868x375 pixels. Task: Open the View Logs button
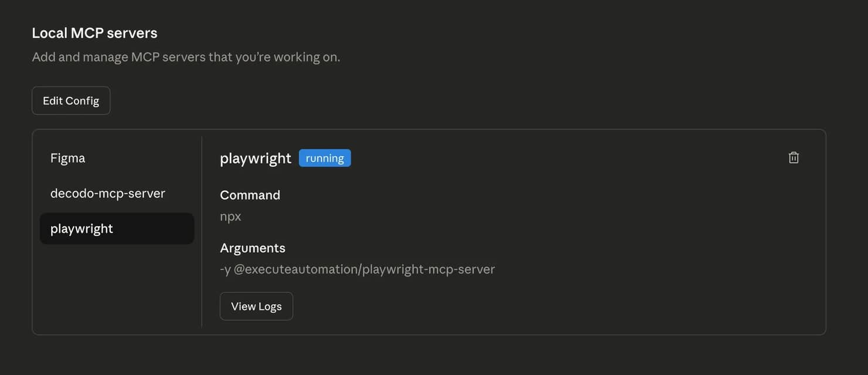[256, 306]
